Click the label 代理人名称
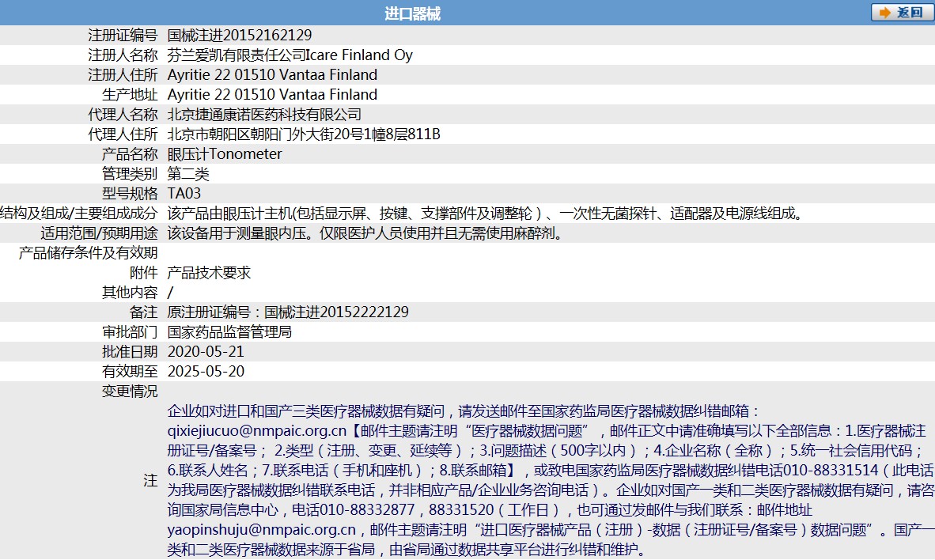This screenshot has width=935, height=560. click(123, 114)
